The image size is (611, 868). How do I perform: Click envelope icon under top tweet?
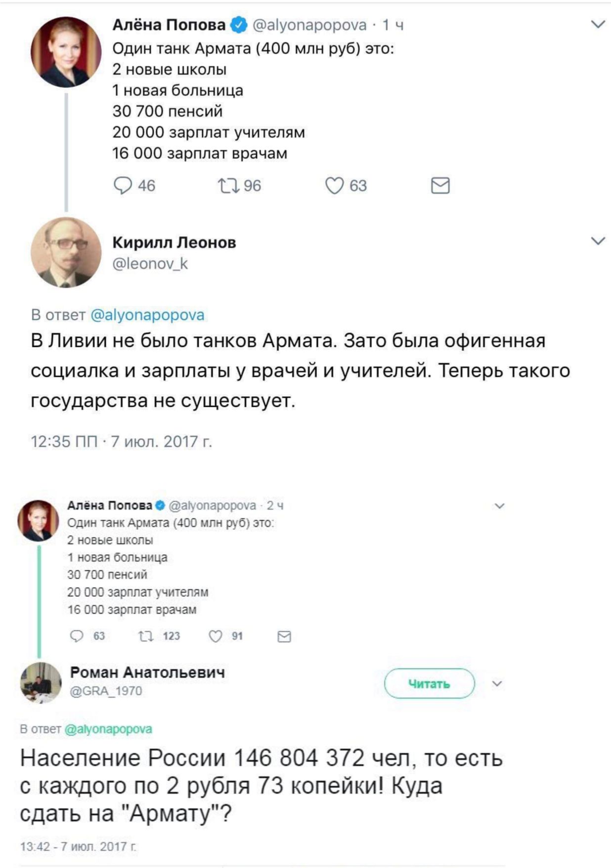click(440, 185)
